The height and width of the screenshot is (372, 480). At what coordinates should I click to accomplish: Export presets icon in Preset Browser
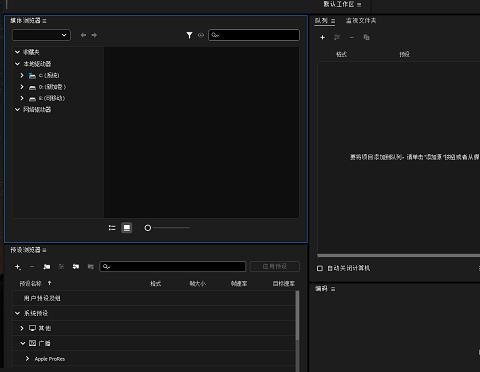(x=91, y=267)
